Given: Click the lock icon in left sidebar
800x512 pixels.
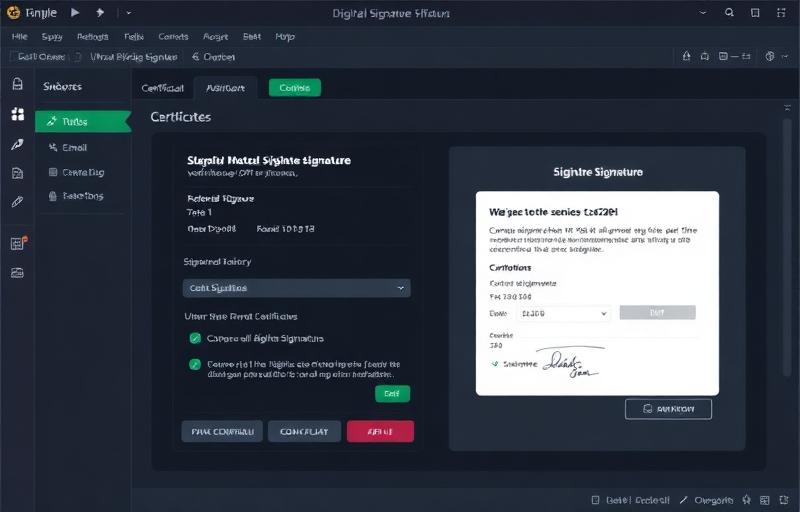Looking at the screenshot, I should 17,84.
